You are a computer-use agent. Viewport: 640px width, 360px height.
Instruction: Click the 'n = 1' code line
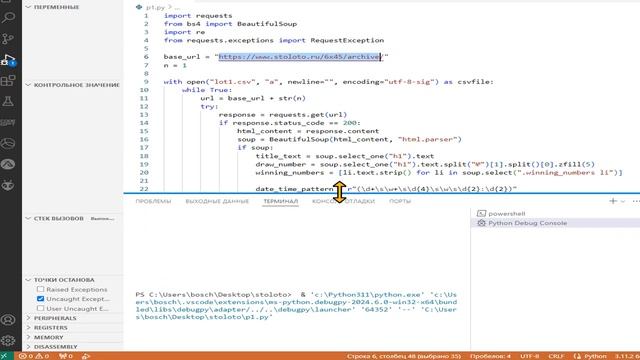[x=175, y=65]
